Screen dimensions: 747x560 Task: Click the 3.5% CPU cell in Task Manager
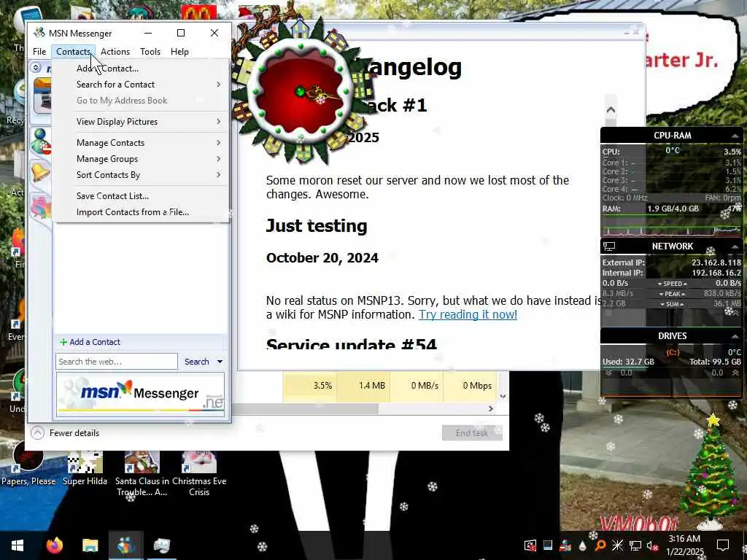coord(310,386)
